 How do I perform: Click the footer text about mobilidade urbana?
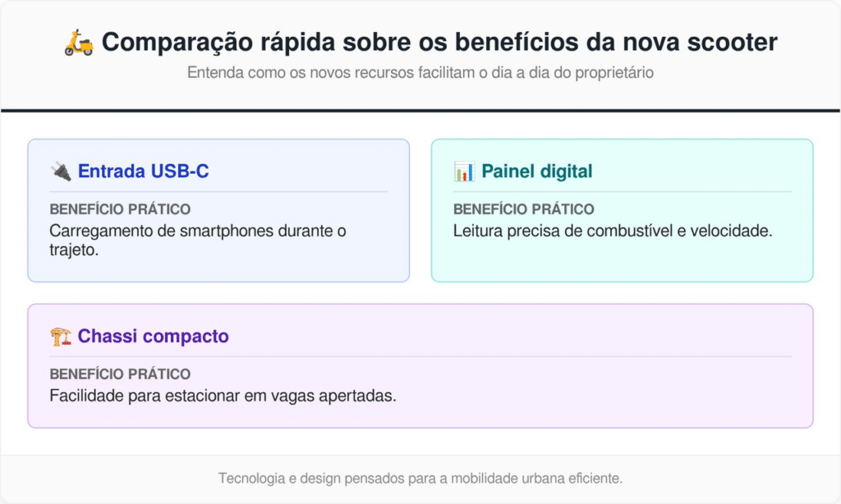[420, 478]
